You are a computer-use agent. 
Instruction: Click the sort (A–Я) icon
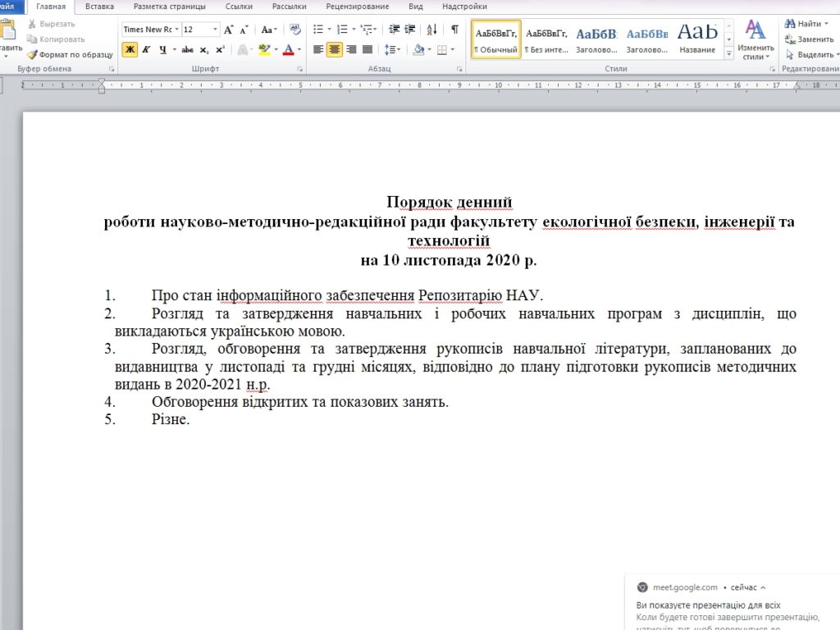(x=433, y=30)
